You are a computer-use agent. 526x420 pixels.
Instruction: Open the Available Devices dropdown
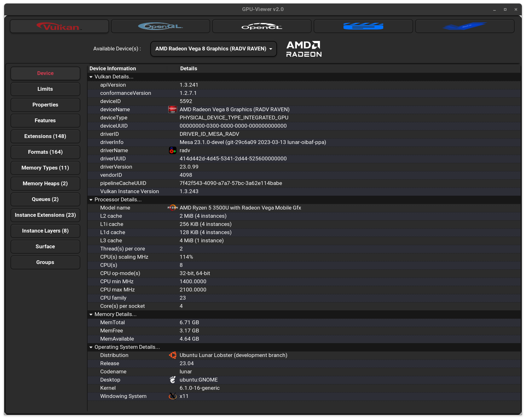click(x=213, y=49)
